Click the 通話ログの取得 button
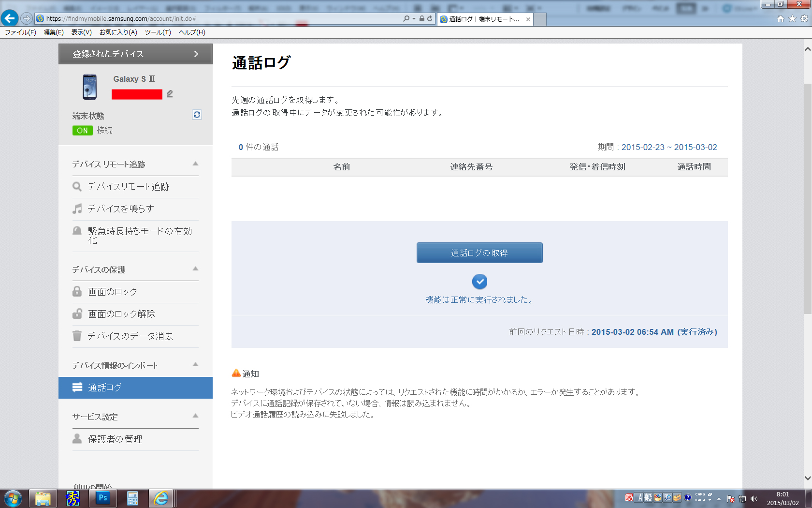The image size is (812, 508). 479,253
